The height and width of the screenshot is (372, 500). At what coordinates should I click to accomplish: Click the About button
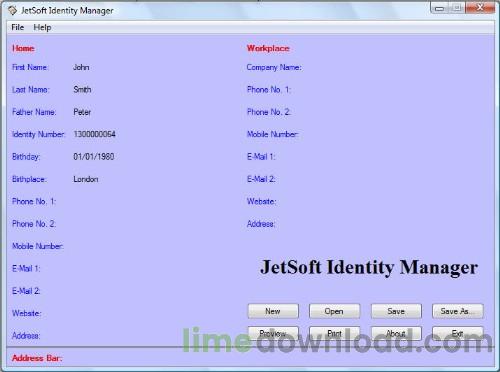(396, 333)
